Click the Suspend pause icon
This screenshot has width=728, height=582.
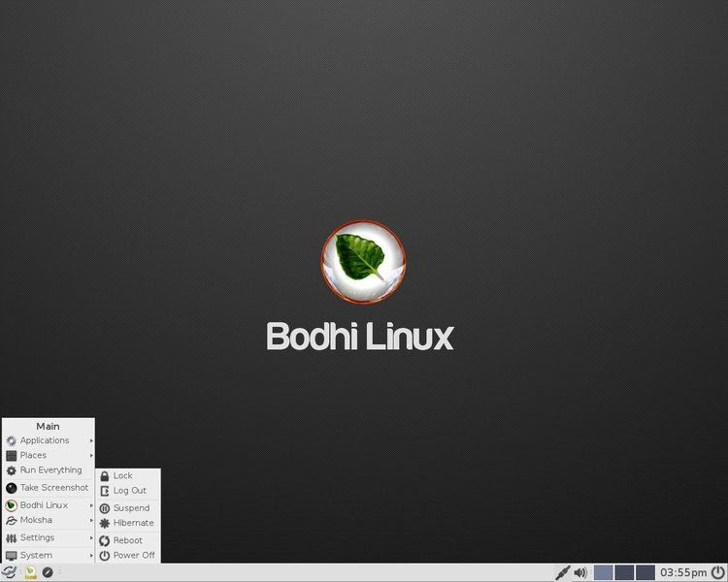tap(105, 508)
